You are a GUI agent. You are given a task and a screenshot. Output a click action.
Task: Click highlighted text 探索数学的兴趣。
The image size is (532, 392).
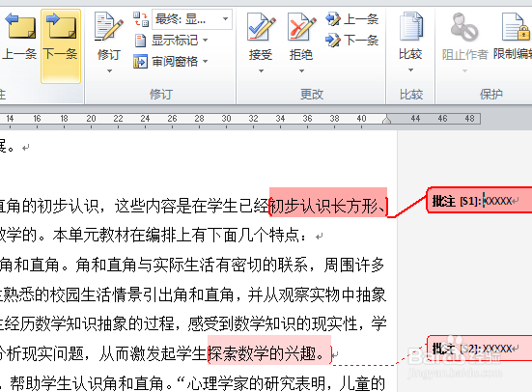tap(269, 353)
